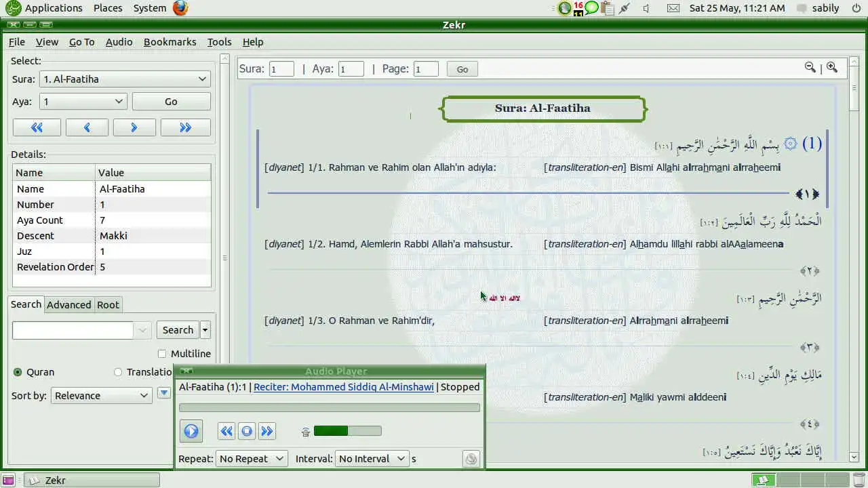Open the System menu
This screenshot has height=488, width=868.
click(150, 8)
